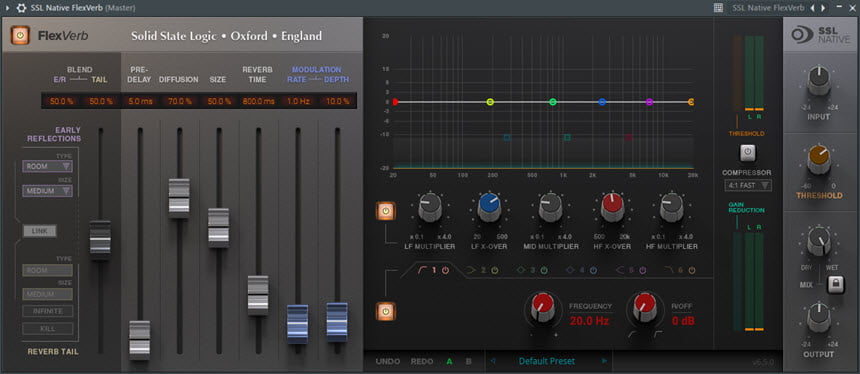
Task: Click the Diffusion fader handle
Action: click(x=179, y=198)
